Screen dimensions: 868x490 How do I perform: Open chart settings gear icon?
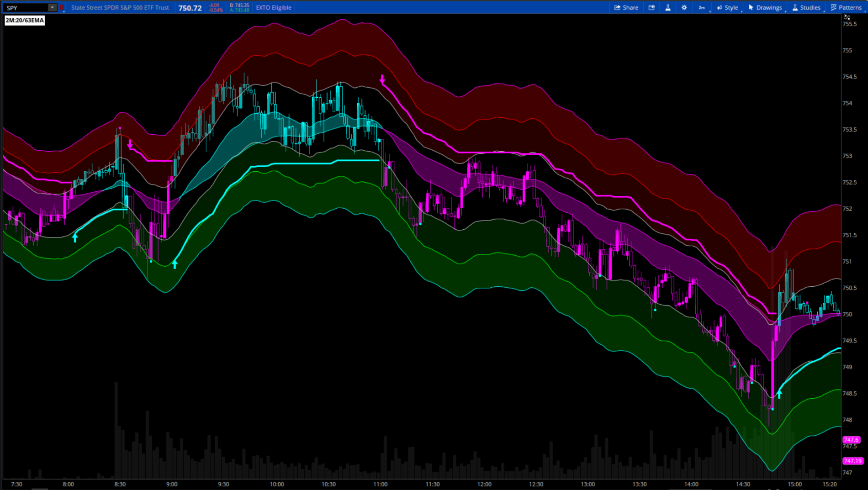[684, 8]
